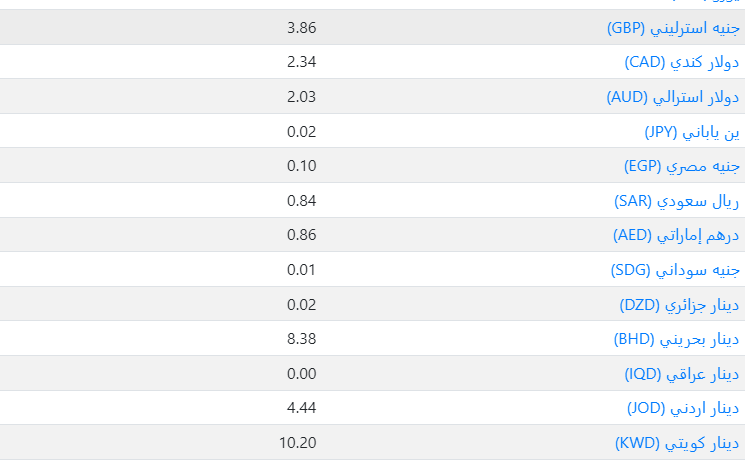Select the Australian dollar (AUD) link
This screenshot has width=748, height=470.
(673, 97)
